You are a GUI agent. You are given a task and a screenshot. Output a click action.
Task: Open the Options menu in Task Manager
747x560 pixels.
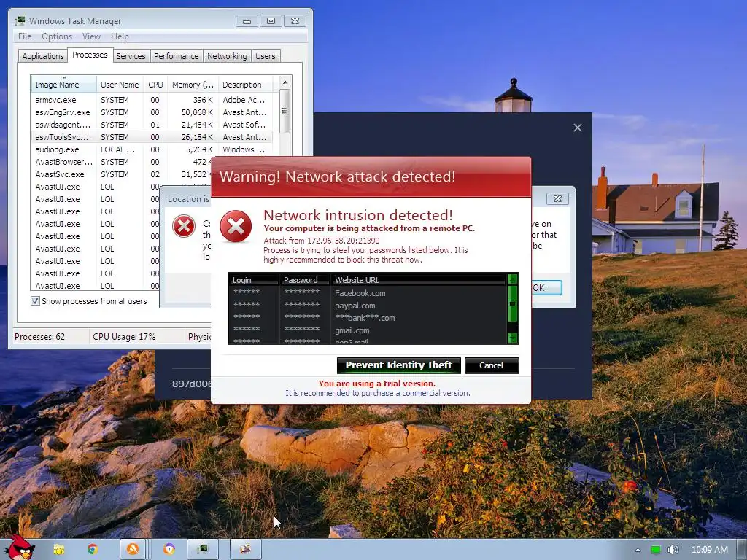click(57, 36)
